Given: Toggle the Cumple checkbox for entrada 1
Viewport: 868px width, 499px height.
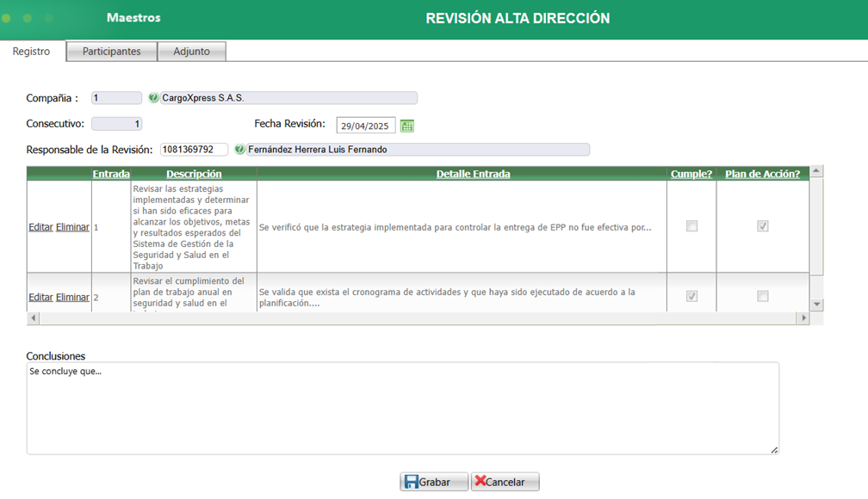Looking at the screenshot, I should click(x=691, y=226).
